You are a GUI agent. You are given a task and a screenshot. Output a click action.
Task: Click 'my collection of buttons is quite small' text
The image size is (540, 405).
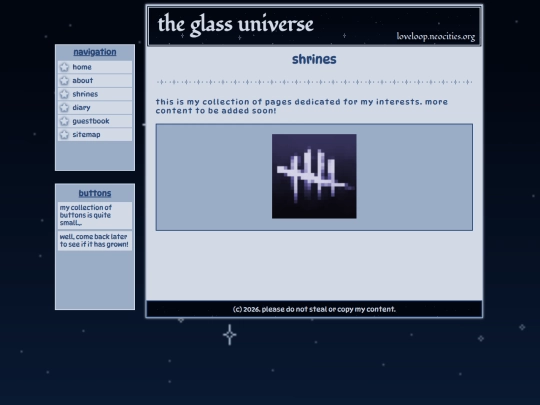[x=86, y=215]
